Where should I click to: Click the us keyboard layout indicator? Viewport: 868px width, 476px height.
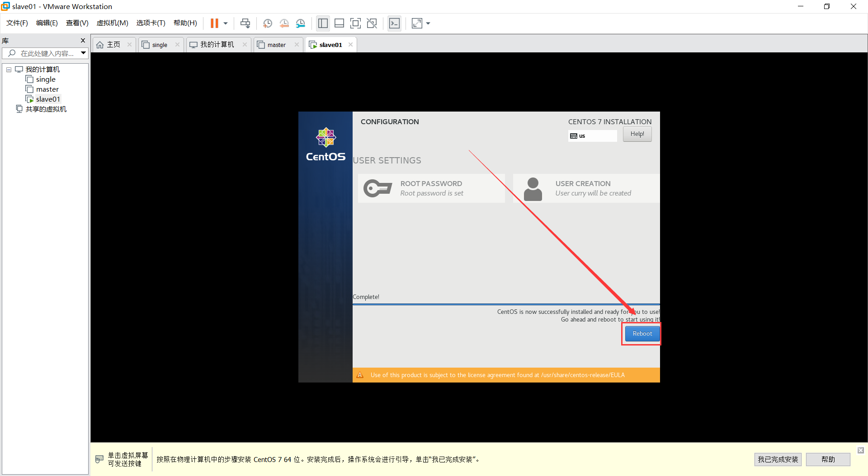pyautogui.click(x=592, y=136)
